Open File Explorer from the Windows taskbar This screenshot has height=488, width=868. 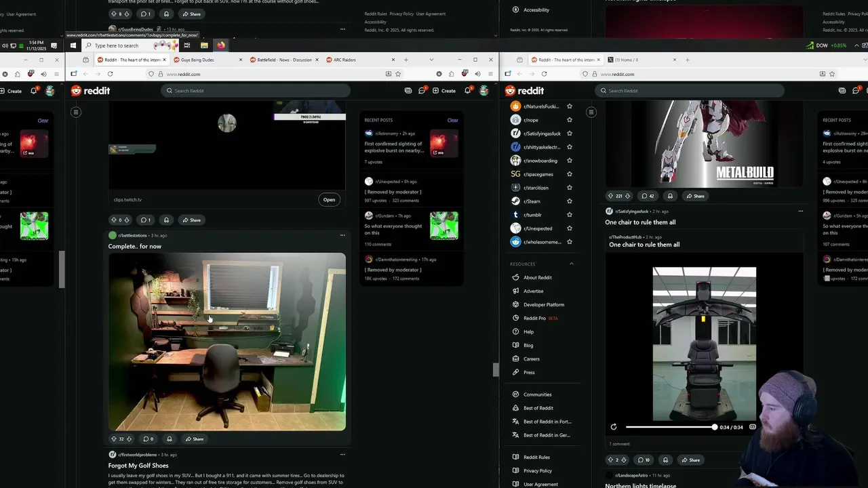click(x=204, y=45)
